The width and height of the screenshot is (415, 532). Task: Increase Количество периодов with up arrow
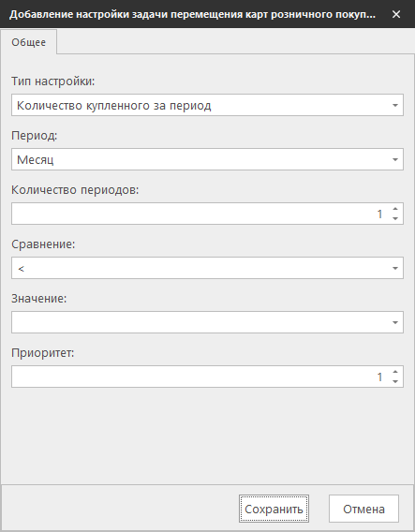[395, 209]
